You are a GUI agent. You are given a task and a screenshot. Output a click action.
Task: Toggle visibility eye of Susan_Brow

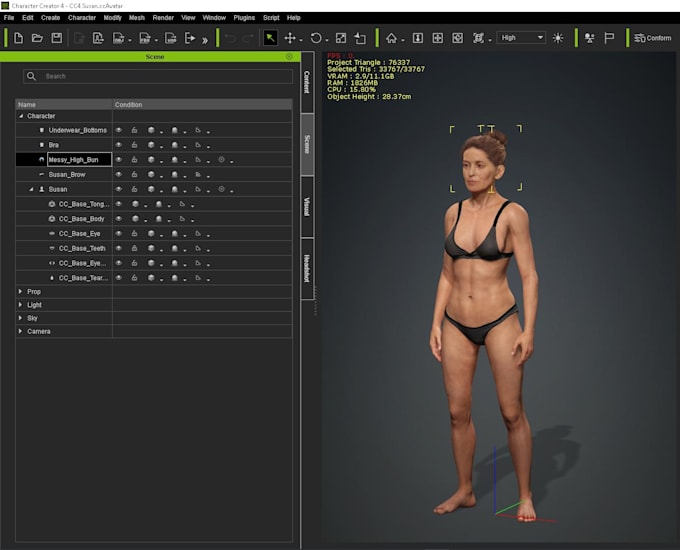coord(119,174)
